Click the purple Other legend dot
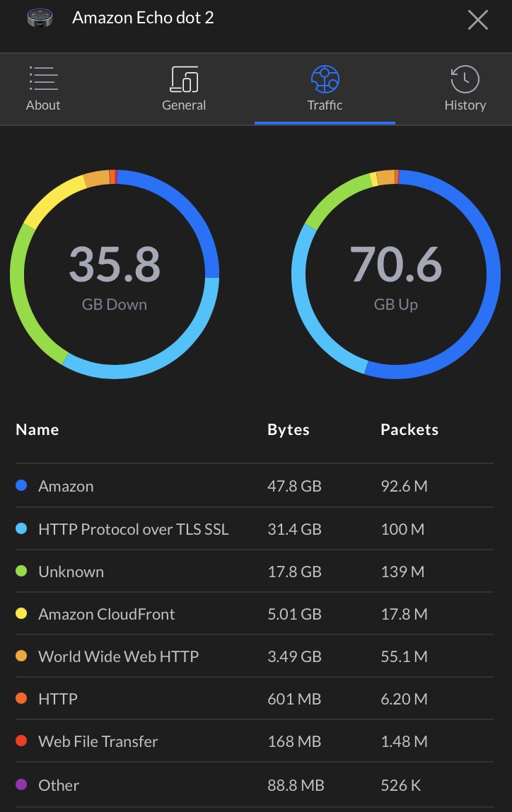Image resolution: width=512 pixels, height=812 pixels. [21, 784]
